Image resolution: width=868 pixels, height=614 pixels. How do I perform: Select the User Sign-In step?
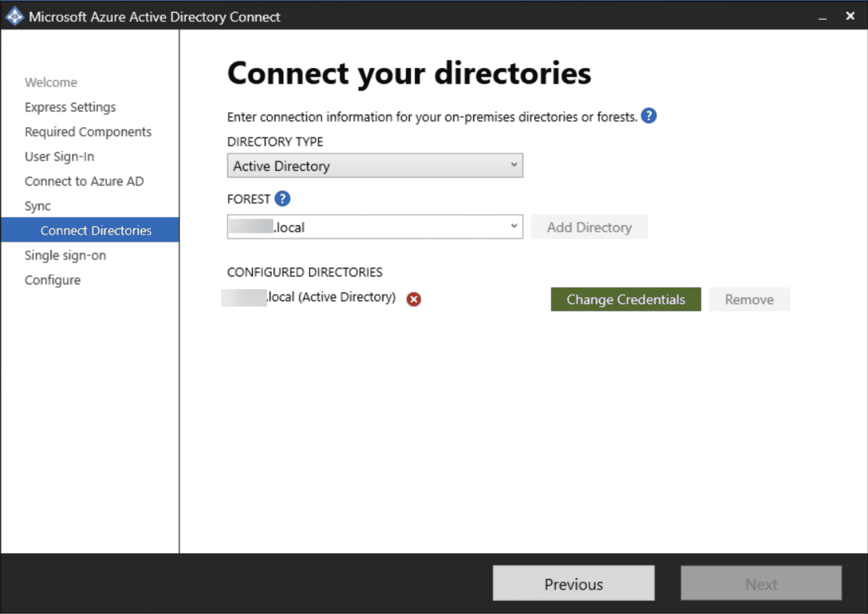click(x=60, y=157)
